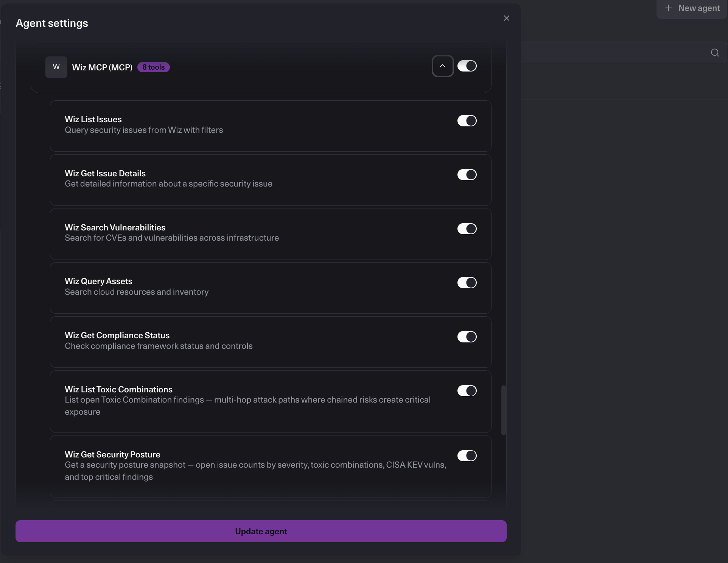Click the "Wiz MCP (MCP)" server name
728x563 pixels.
102,67
